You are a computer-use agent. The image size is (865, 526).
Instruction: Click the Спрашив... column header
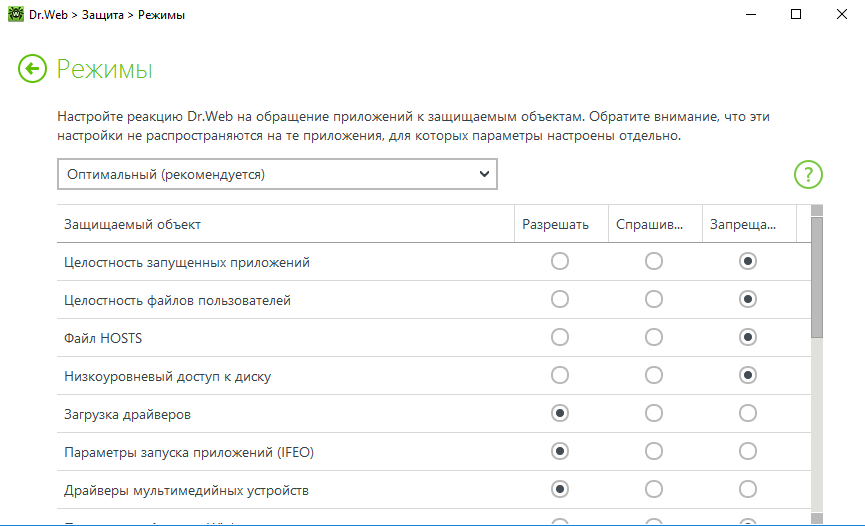click(655, 224)
